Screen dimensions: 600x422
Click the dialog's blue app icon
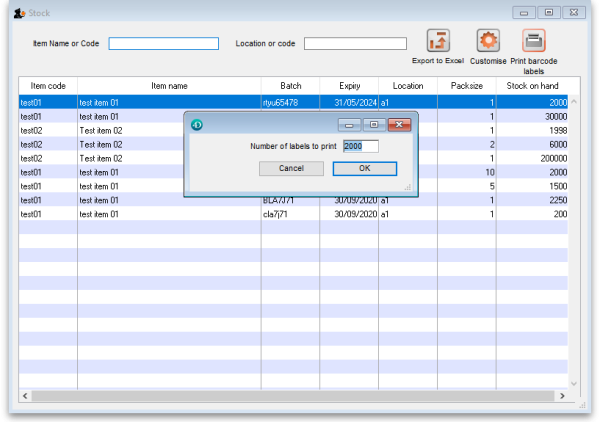click(x=197, y=125)
